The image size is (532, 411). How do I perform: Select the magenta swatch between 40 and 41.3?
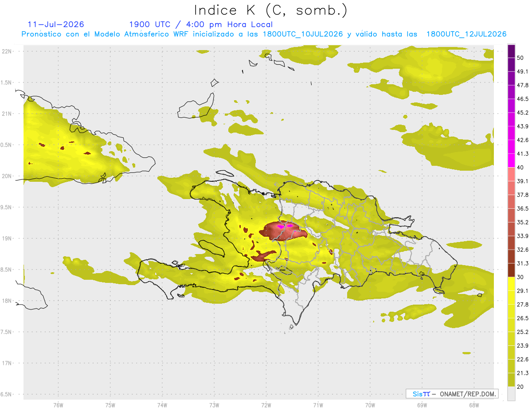[511, 160]
